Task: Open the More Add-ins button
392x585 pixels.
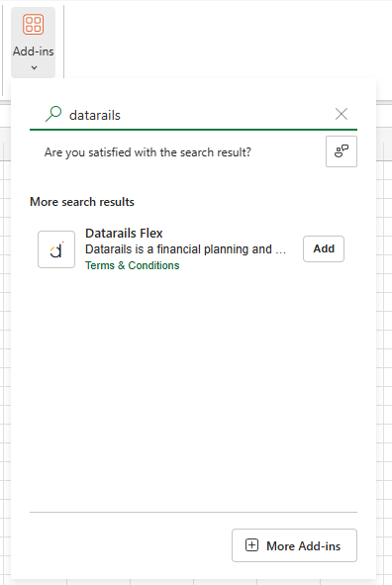Action: point(294,545)
